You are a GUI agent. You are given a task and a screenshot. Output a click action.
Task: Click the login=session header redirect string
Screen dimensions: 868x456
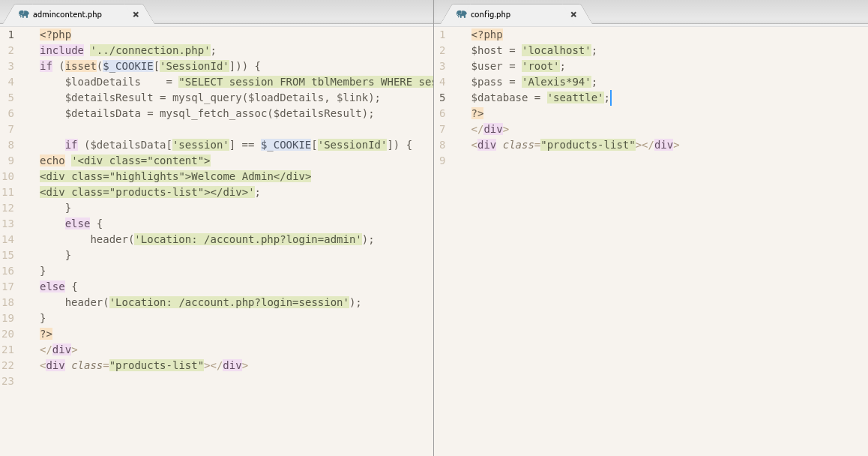[x=229, y=302]
